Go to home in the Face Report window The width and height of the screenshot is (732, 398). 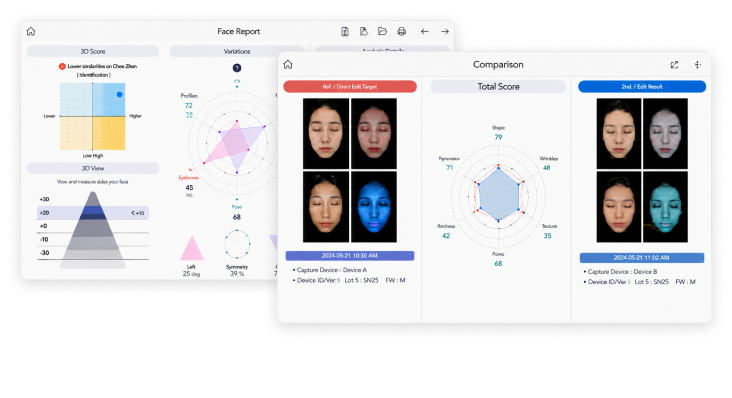[x=31, y=31]
